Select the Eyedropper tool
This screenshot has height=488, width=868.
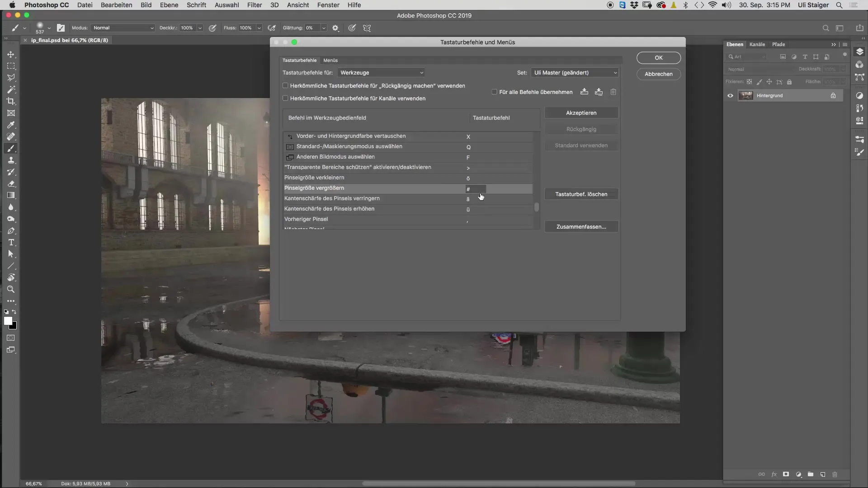(x=11, y=125)
